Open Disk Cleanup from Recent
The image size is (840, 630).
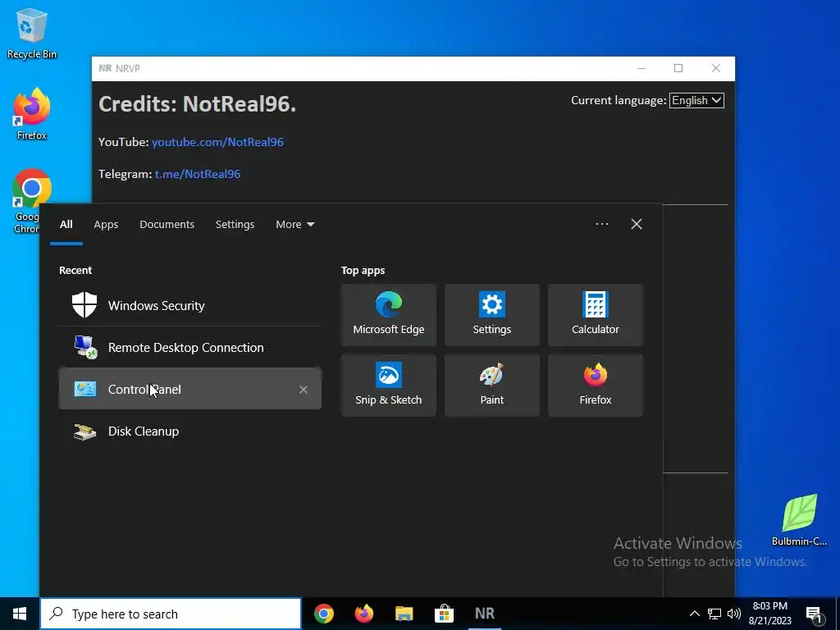[189, 431]
